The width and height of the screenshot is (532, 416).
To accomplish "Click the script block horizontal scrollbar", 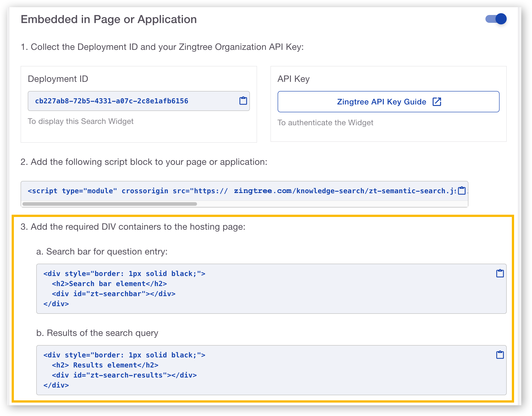I will (109, 204).
